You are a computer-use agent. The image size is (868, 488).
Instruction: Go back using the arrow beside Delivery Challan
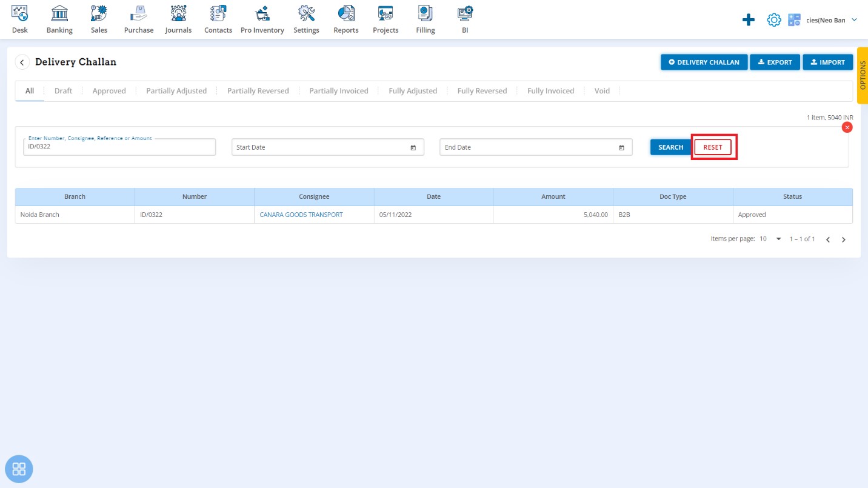pos(22,62)
